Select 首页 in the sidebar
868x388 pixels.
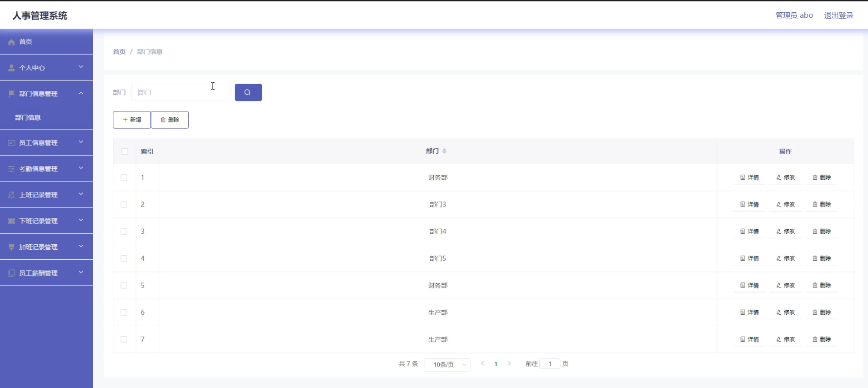[46, 42]
